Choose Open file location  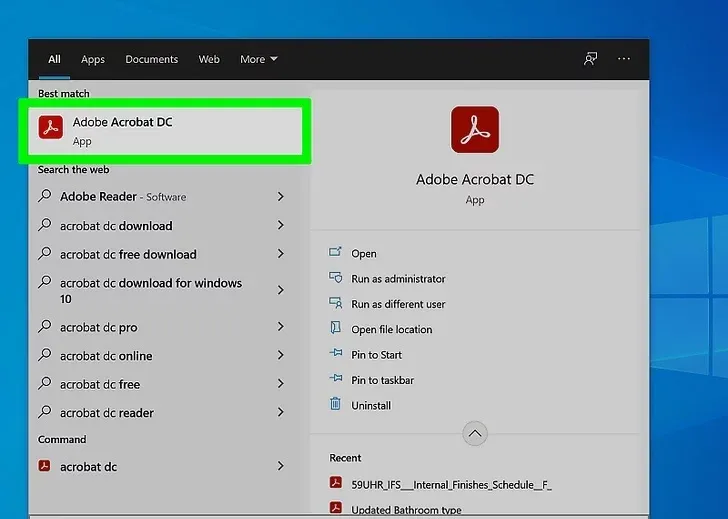[x=391, y=330]
